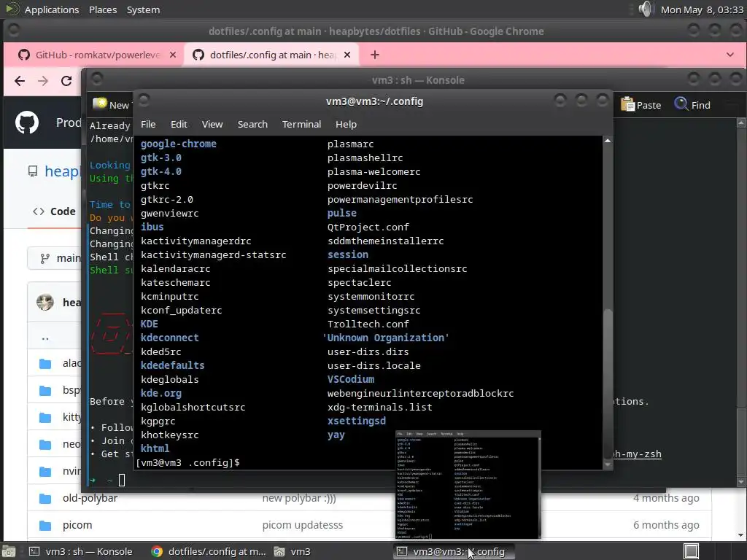Click the Konsole window scroll-down arrow
747x560 pixels.
click(x=741, y=482)
